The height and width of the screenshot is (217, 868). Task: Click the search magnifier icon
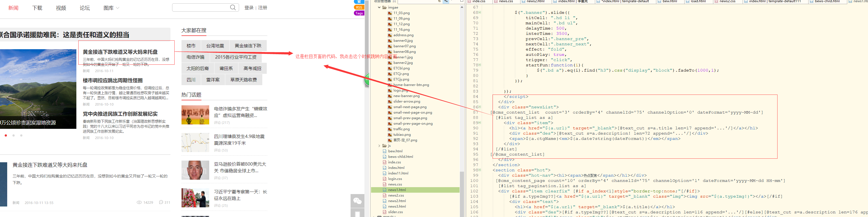[232, 7]
